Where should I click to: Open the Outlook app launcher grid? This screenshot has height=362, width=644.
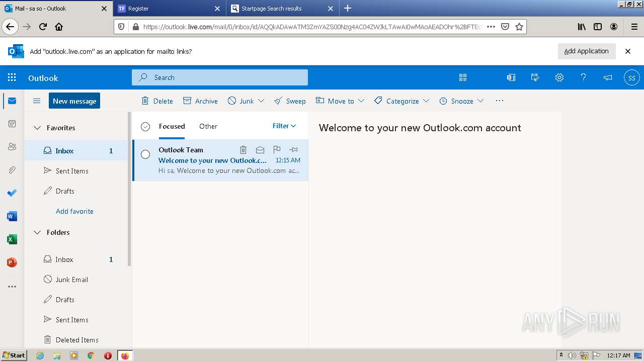click(x=12, y=77)
